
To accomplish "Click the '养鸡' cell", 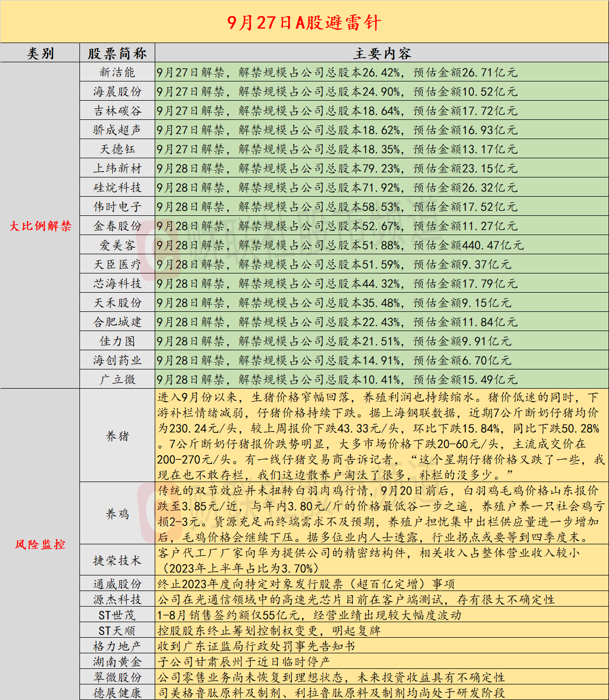I will [117, 514].
